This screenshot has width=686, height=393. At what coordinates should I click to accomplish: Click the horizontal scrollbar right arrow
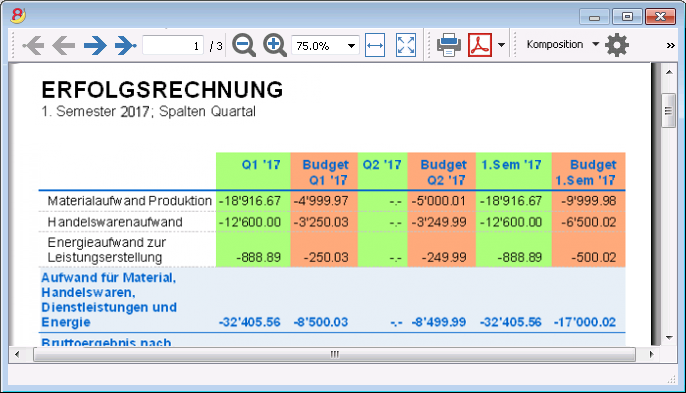coord(651,354)
